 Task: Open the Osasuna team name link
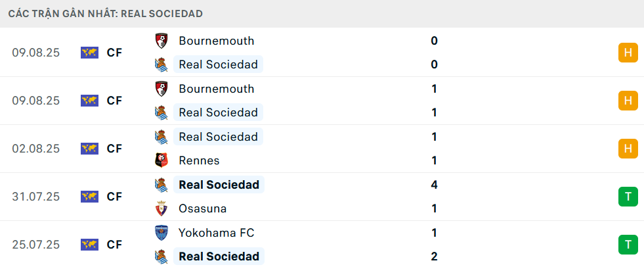202,208
